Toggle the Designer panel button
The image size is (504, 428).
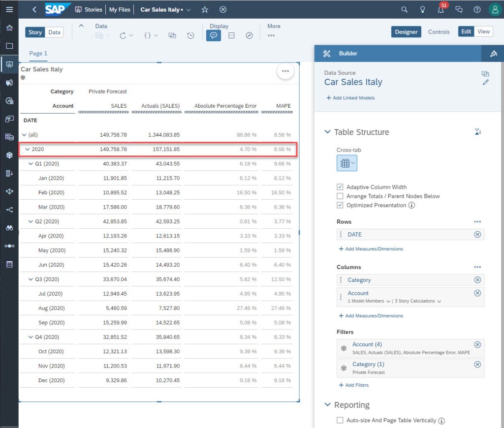406,32
